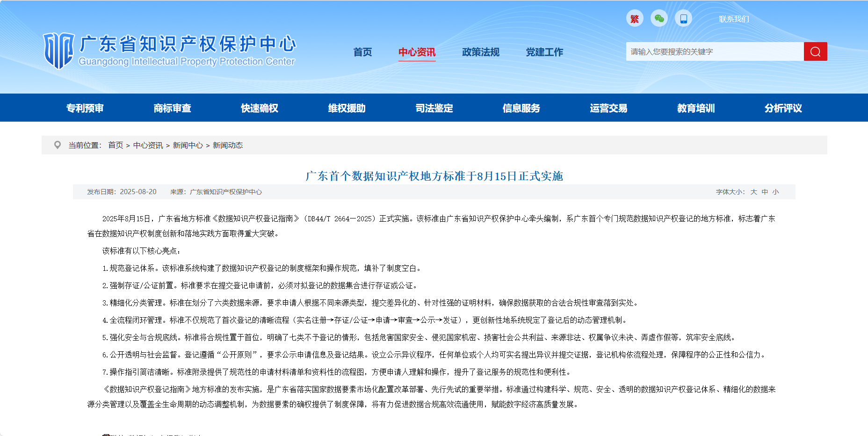Open the 联系我们 contact link
The image size is (868, 436).
(734, 19)
